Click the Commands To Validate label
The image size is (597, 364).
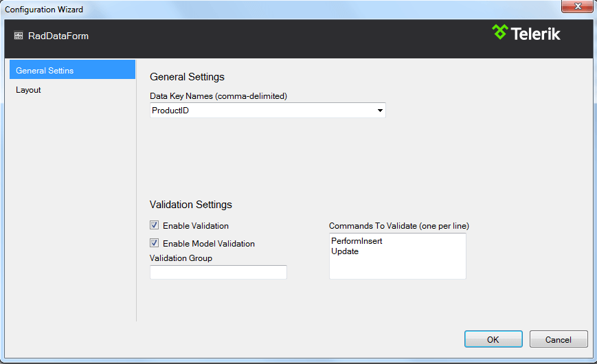pos(399,226)
